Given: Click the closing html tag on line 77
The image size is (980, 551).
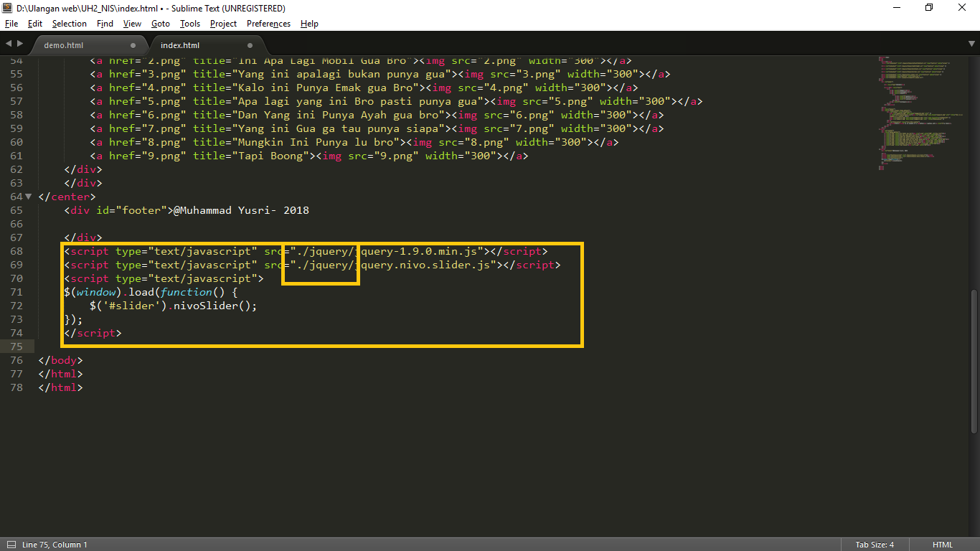Looking at the screenshot, I should point(60,374).
